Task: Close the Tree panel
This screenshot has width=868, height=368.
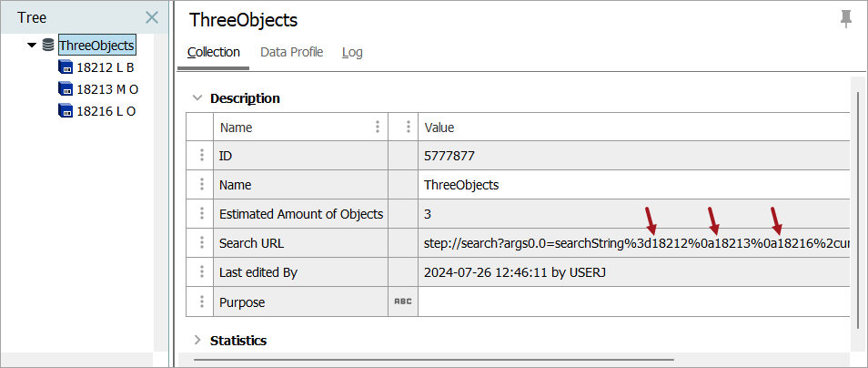Action: point(152,17)
